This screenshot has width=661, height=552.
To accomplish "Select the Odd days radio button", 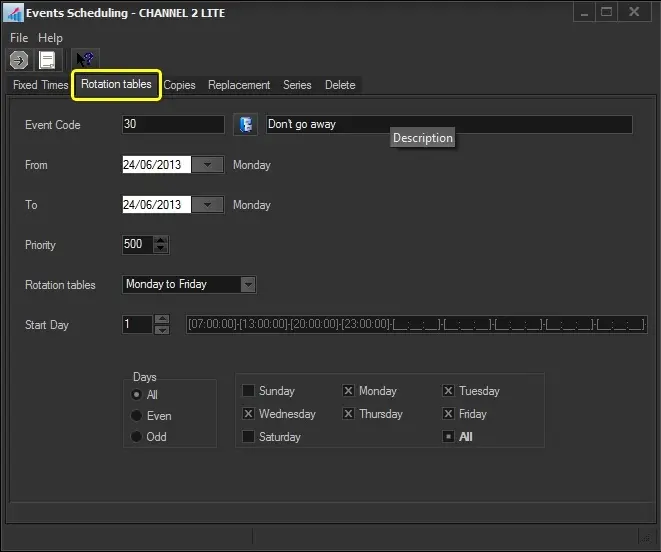I will [x=137, y=437].
